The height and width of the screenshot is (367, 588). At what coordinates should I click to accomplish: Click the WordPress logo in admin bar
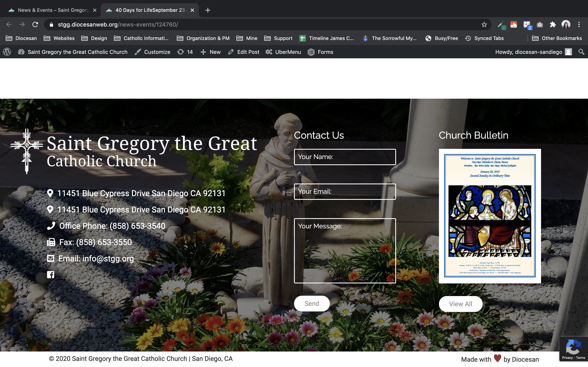coord(7,52)
